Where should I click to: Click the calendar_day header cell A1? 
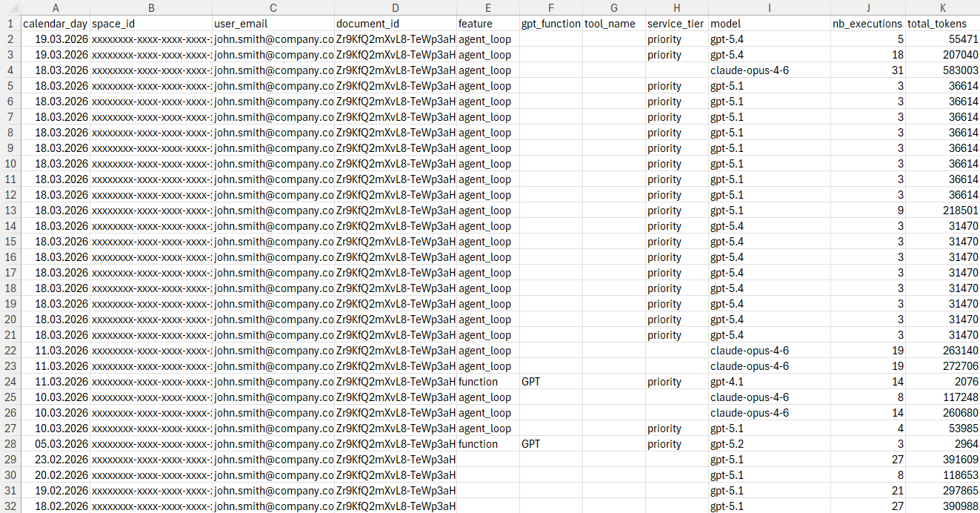click(x=56, y=23)
